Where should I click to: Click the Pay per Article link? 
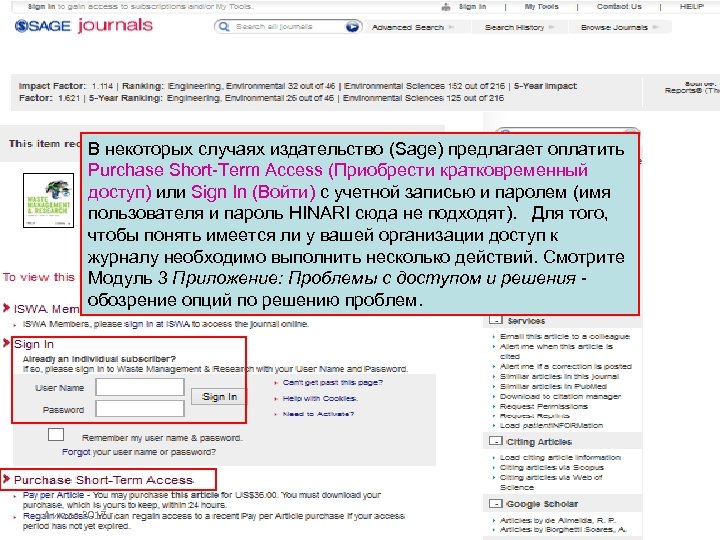tap(53, 495)
